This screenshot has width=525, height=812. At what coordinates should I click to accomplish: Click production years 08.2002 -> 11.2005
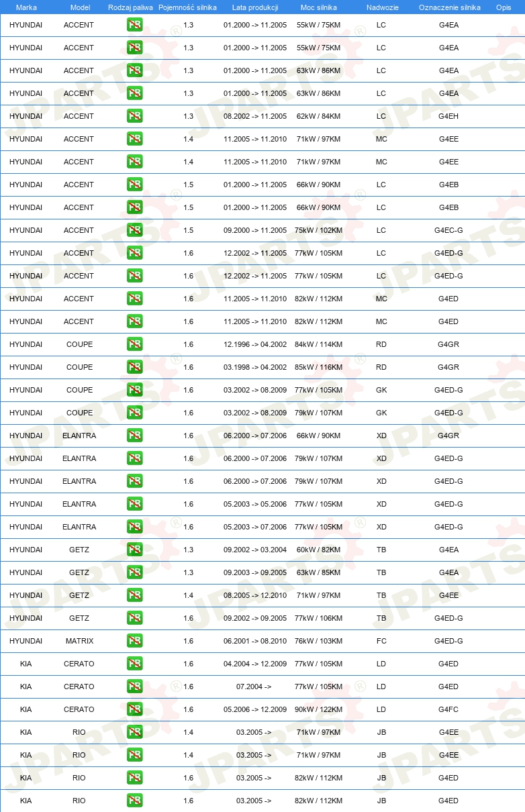tap(255, 116)
